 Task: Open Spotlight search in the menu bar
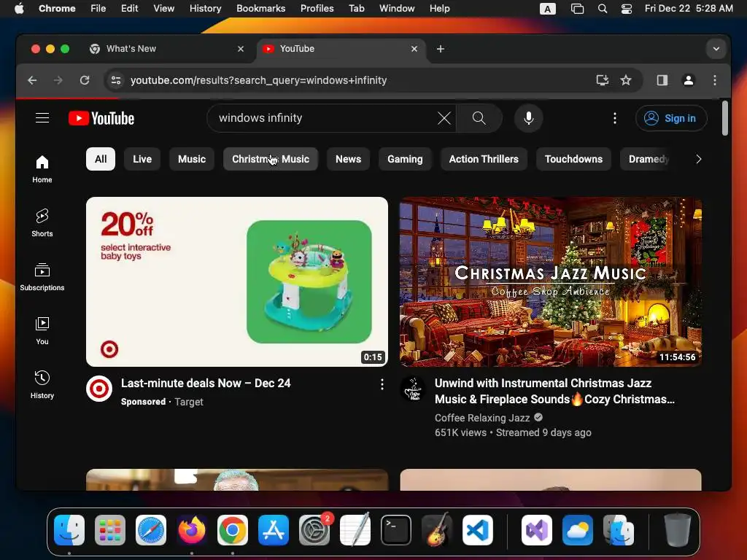(x=602, y=9)
